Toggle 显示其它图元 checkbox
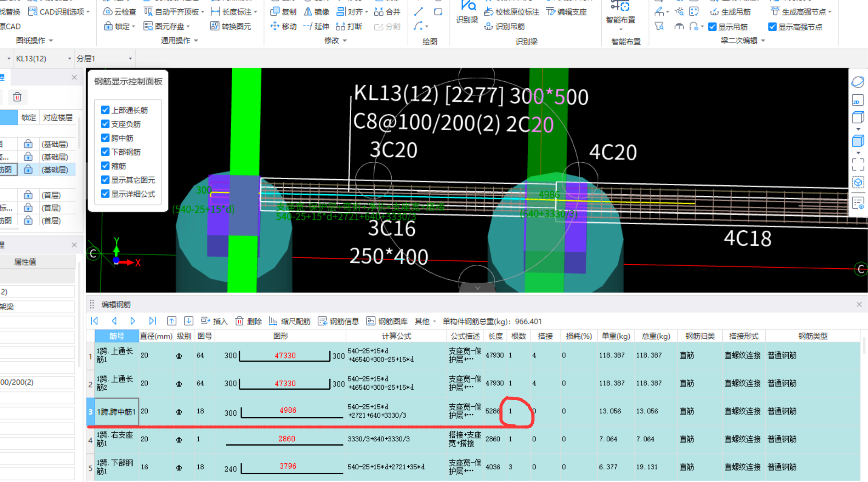 105,180
